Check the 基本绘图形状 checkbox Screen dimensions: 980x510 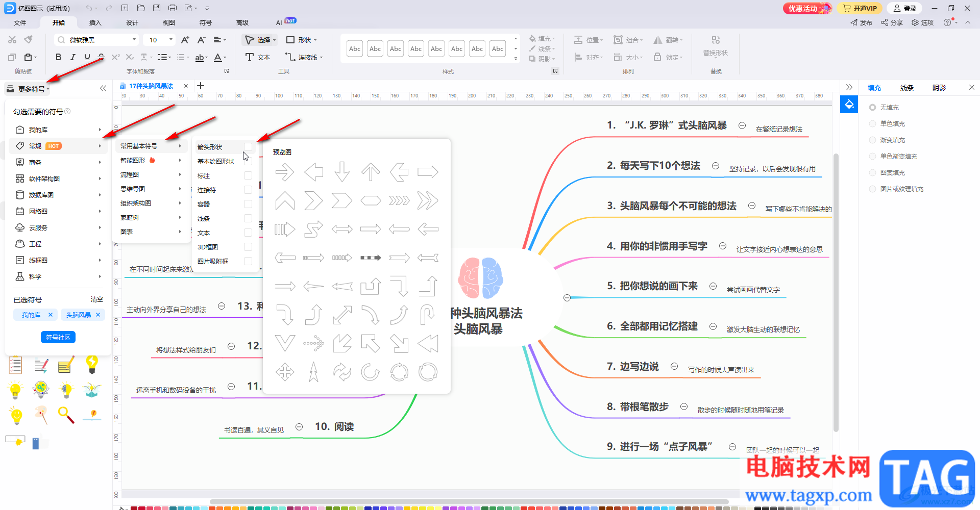point(248,161)
